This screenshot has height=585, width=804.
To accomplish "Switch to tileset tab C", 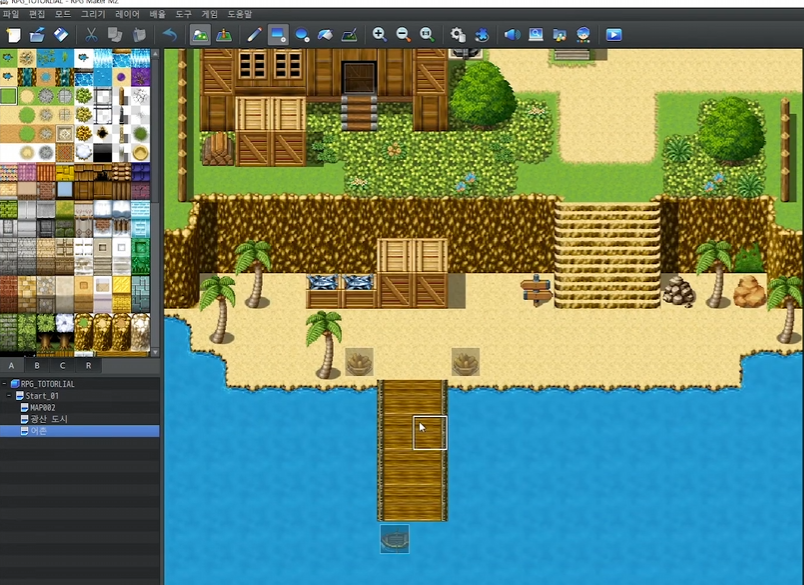I will (x=63, y=366).
